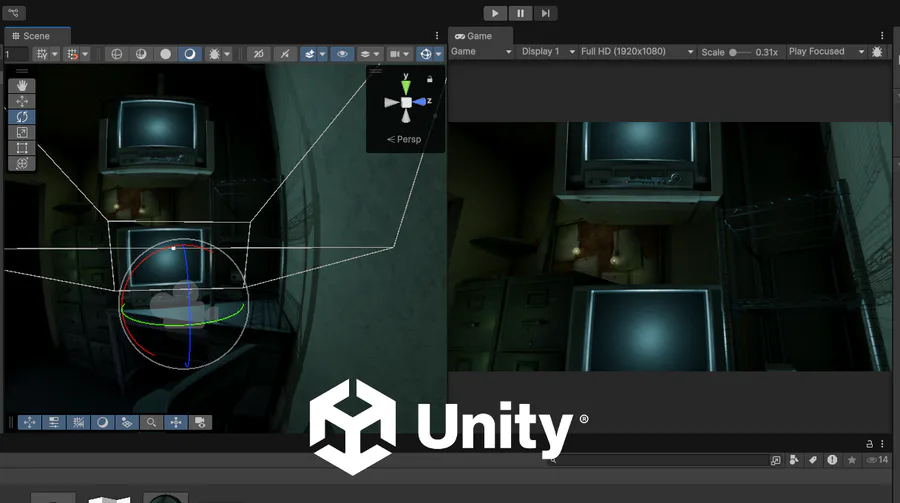Open the Display 1 dropdown
The image size is (900, 503).
click(x=547, y=52)
